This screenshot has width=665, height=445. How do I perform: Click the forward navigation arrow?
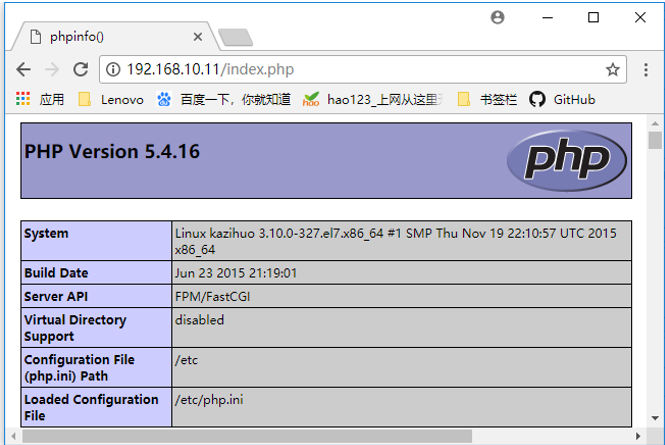click(52, 69)
